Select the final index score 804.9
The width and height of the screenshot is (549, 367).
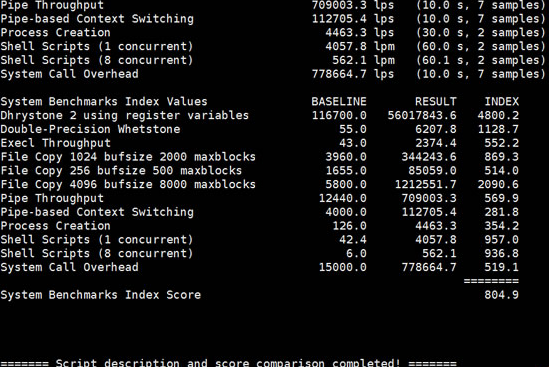tap(502, 295)
